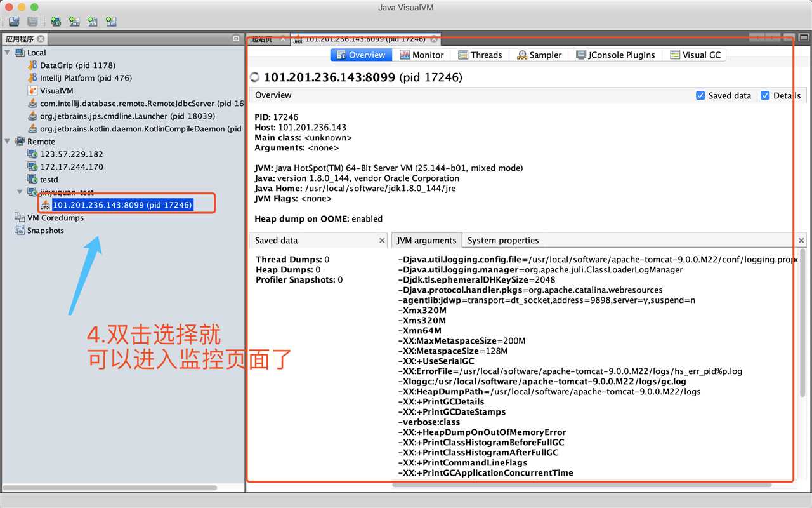Close the JVM arguments pane

[801, 241]
